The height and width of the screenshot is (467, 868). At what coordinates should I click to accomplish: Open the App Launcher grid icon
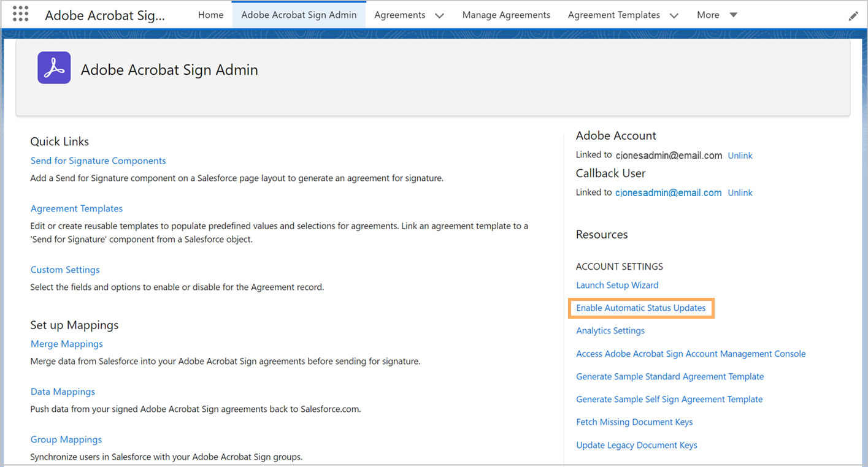click(21, 13)
